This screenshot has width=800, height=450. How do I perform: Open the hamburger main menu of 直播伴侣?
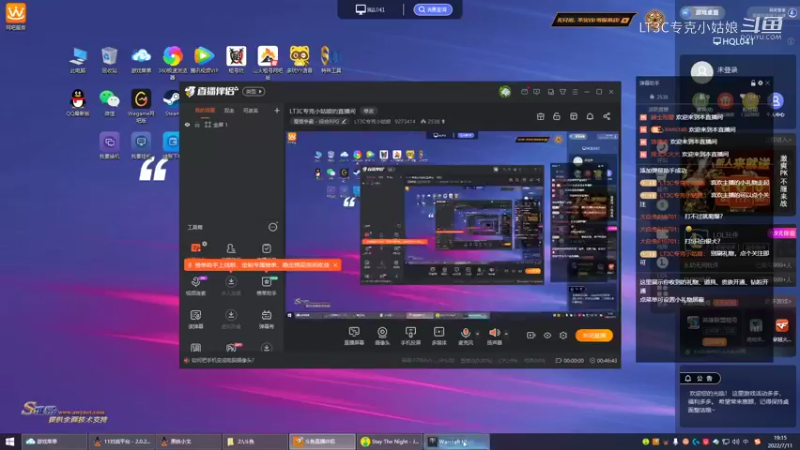click(575, 92)
